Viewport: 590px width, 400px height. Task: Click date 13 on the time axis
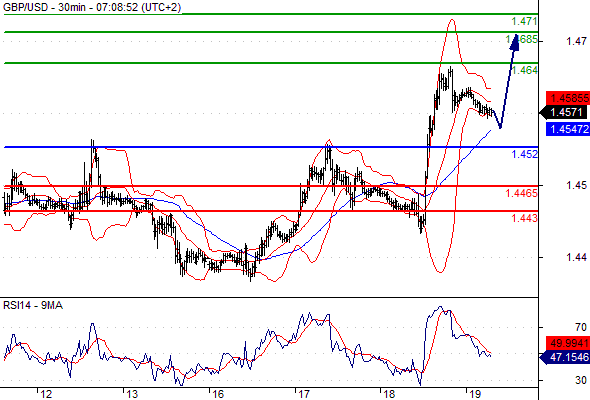coord(132,394)
